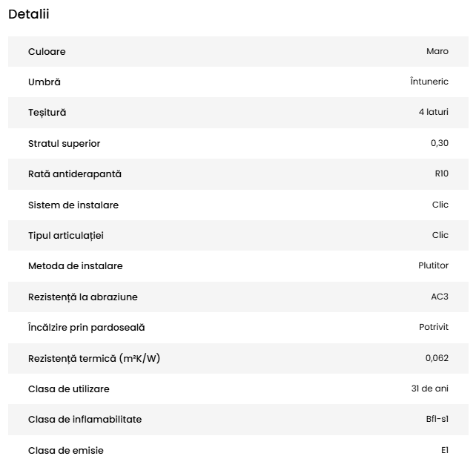This screenshot has width=476, height=476.
Task: Click the Umbră row label
Action: coord(44,82)
